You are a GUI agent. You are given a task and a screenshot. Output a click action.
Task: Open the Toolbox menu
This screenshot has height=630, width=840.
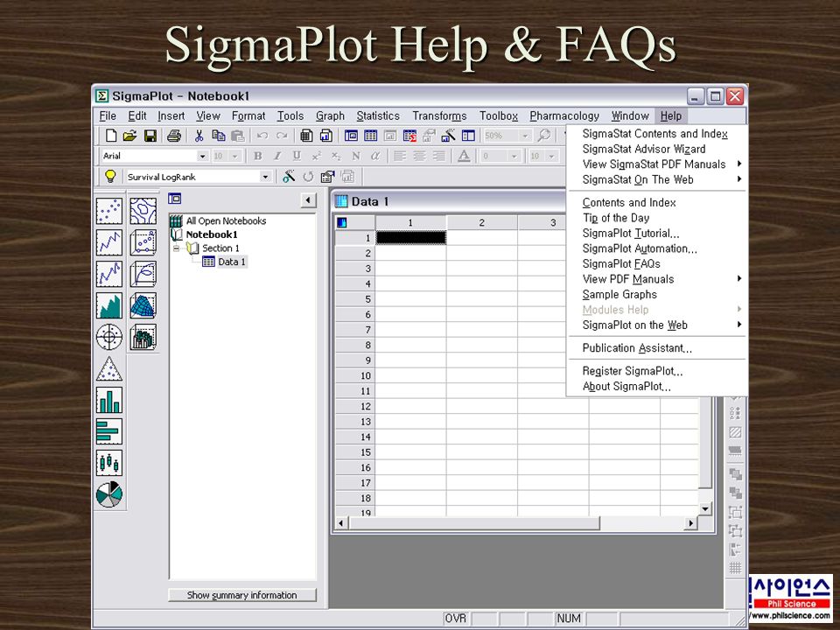point(498,115)
